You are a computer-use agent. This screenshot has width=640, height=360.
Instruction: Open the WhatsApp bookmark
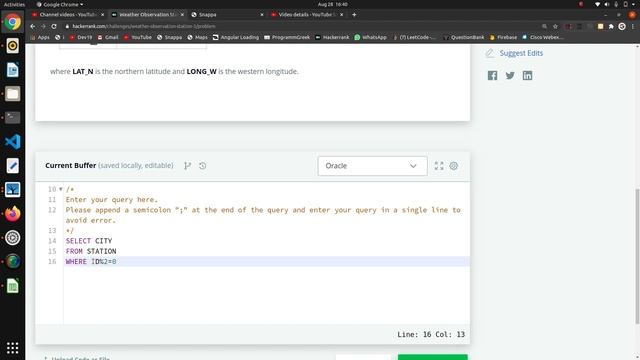[370, 37]
